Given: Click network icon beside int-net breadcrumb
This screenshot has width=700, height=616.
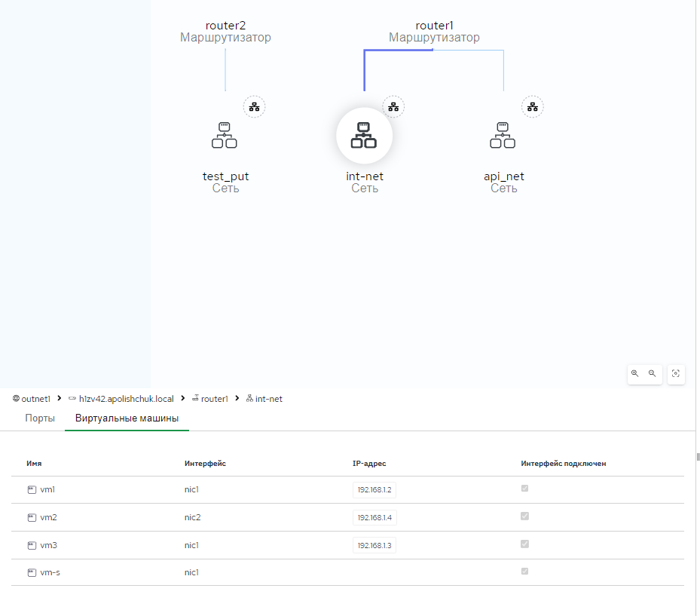Looking at the screenshot, I should click(x=249, y=398).
